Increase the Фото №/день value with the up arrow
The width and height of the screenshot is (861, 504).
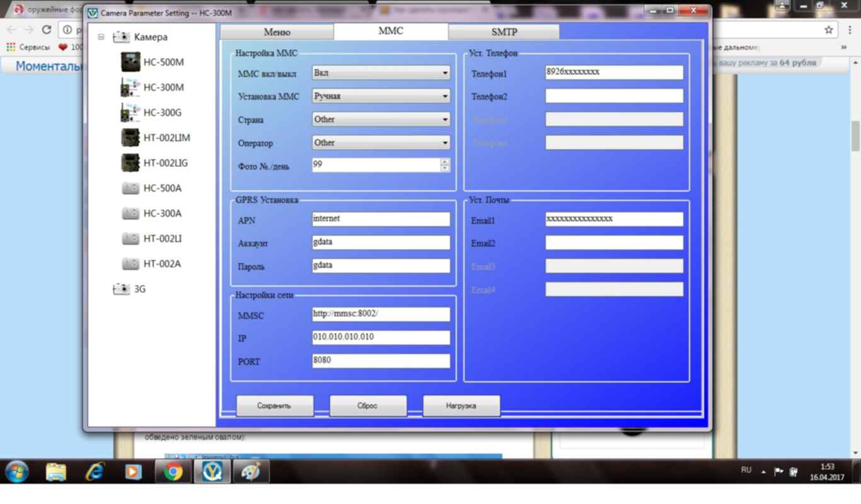pos(445,161)
